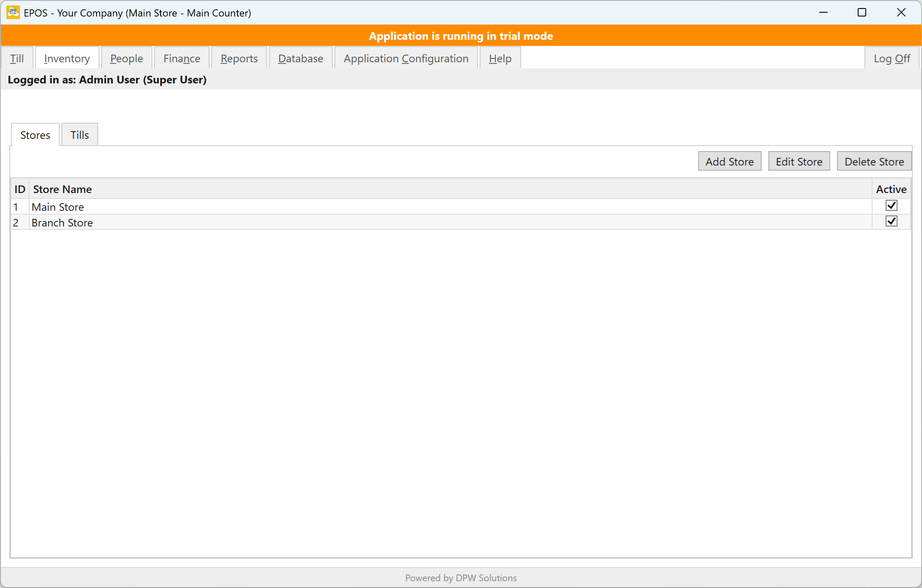Click the EPOS app icon in title bar
The width and height of the screenshot is (922, 588).
pos(13,13)
